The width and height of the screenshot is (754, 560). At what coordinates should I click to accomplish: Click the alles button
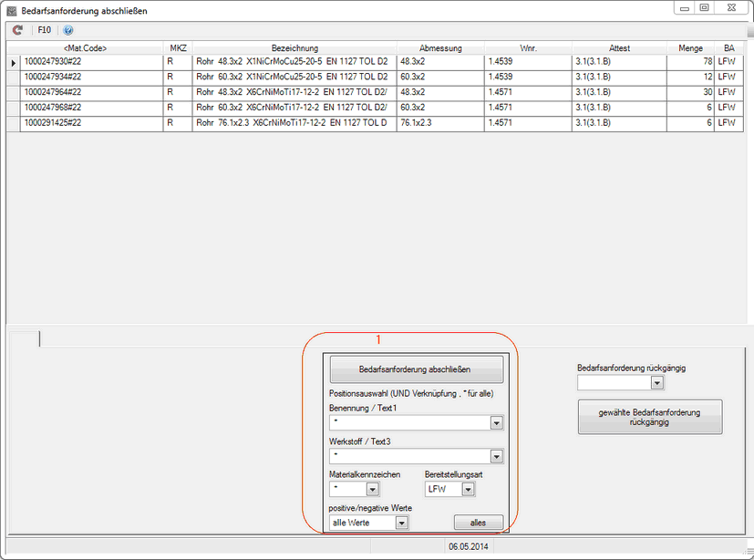[x=479, y=523]
